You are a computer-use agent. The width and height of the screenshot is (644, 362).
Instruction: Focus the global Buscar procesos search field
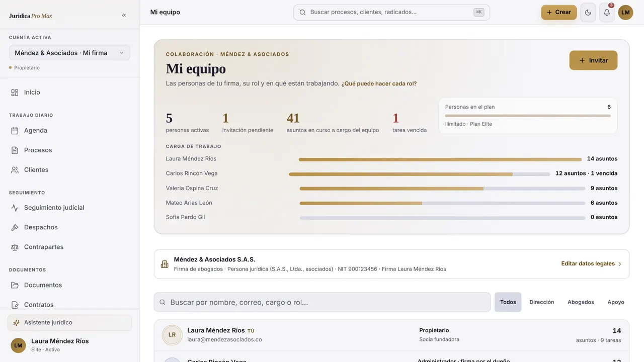(x=391, y=13)
